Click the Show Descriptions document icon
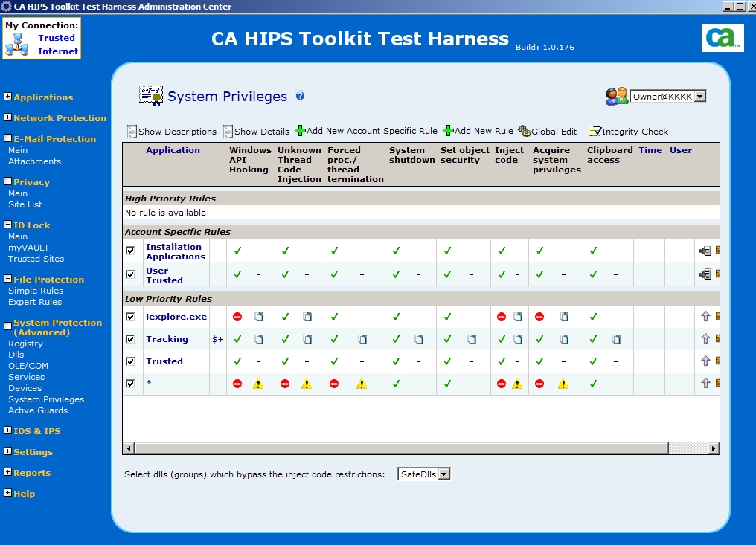756x545 pixels. pos(132,131)
